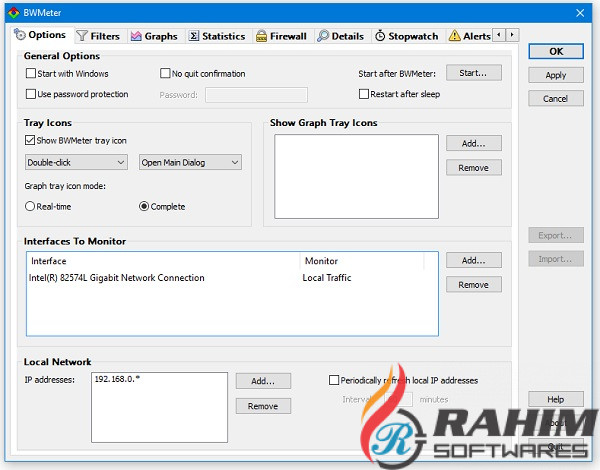Enable Start with Windows
The width and height of the screenshot is (600, 470).
(31, 73)
